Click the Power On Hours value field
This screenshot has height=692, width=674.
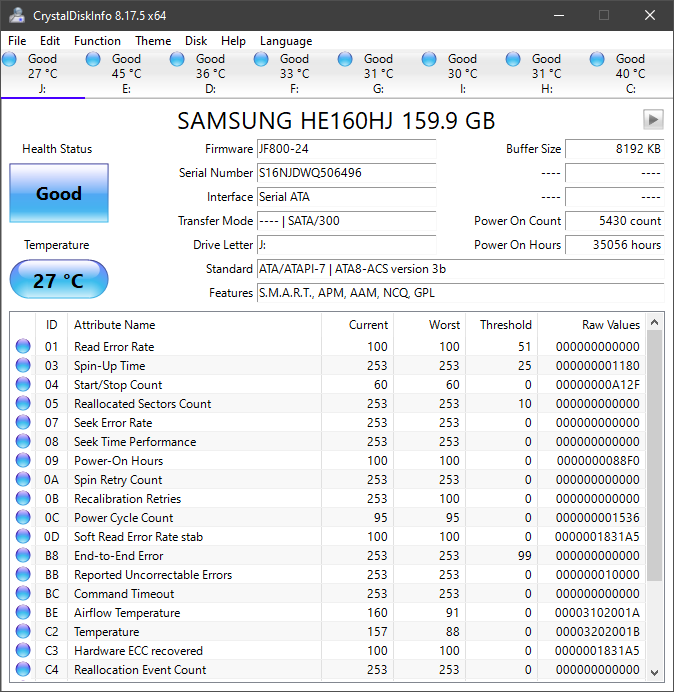point(614,244)
